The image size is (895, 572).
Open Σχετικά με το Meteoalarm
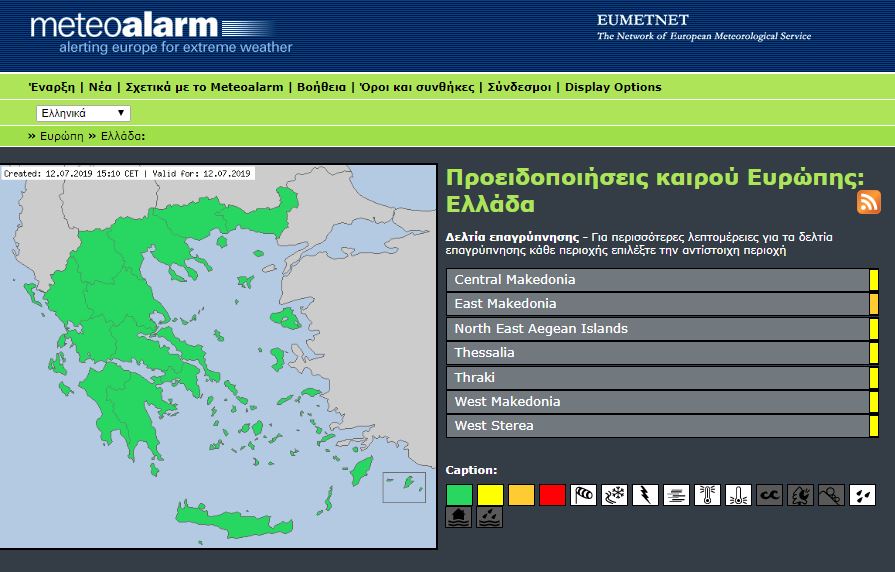pyautogui.click(x=204, y=87)
